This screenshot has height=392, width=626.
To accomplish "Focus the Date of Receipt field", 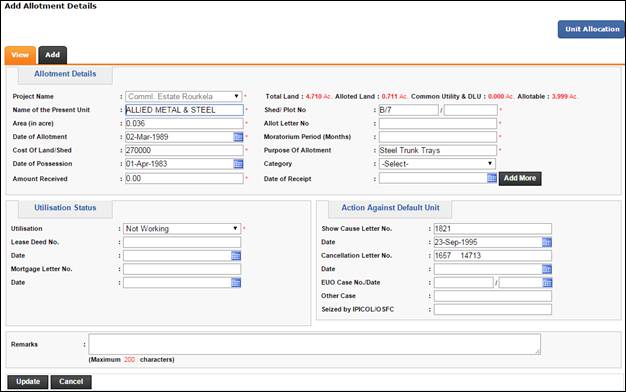I will [x=433, y=178].
